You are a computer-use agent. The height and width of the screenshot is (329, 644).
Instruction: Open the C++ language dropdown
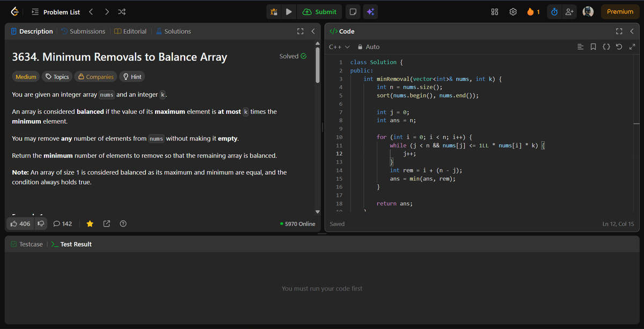(339, 47)
